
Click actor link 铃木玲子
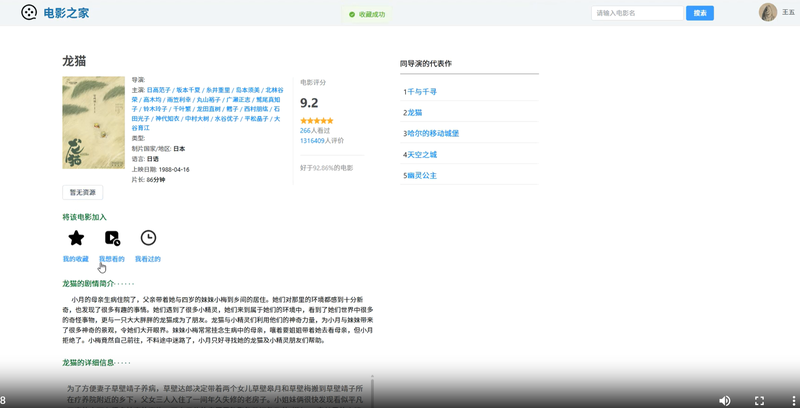coord(155,109)
